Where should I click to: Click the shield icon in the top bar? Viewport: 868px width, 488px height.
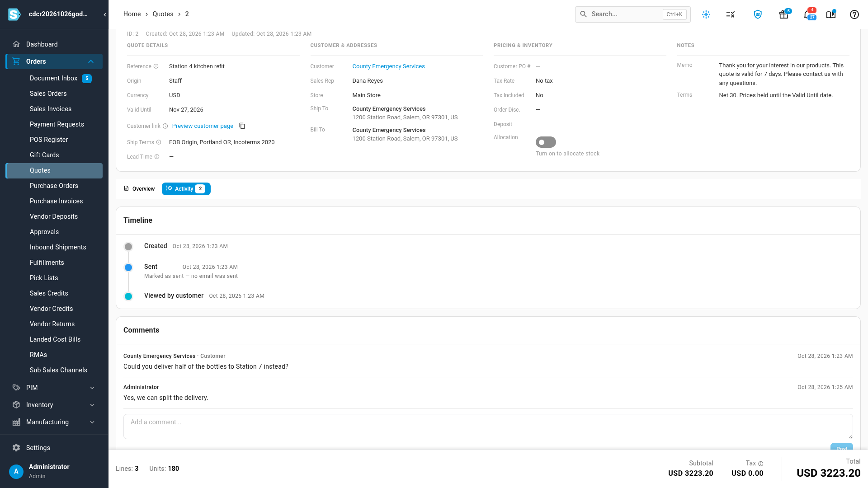758,14
